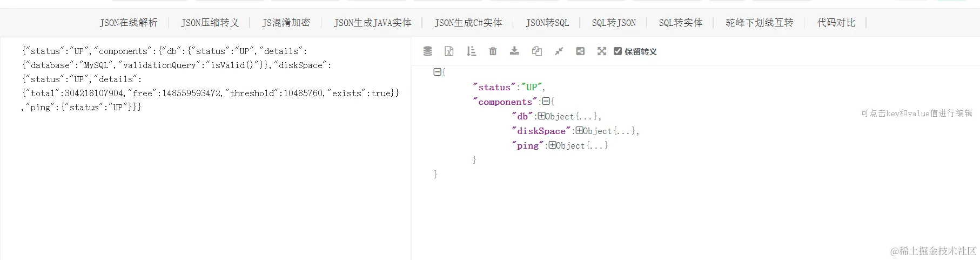
Task: Open the JSON在线解析 tab
Action: tap(129, 23)
